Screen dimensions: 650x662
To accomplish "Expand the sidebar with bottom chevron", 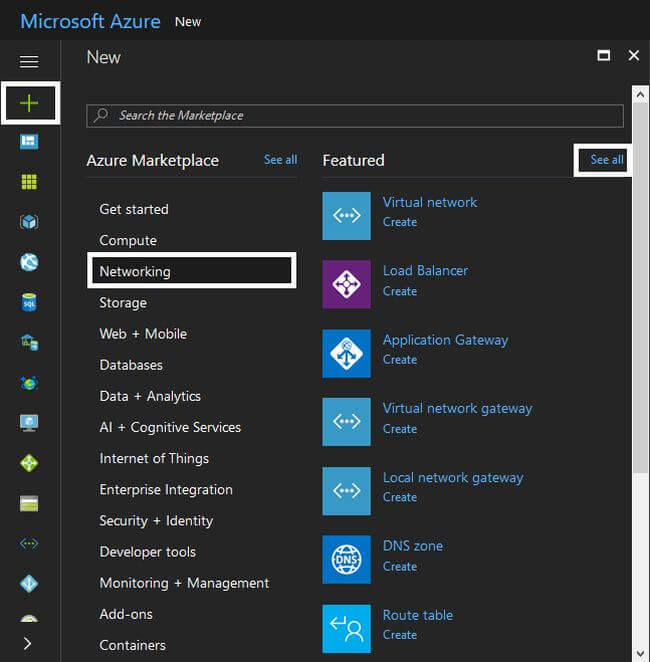I will point(28,643).
